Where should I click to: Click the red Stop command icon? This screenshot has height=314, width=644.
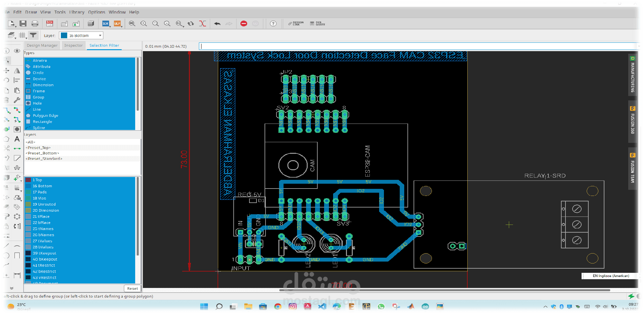pyautogui.click(x=244, y=23)
